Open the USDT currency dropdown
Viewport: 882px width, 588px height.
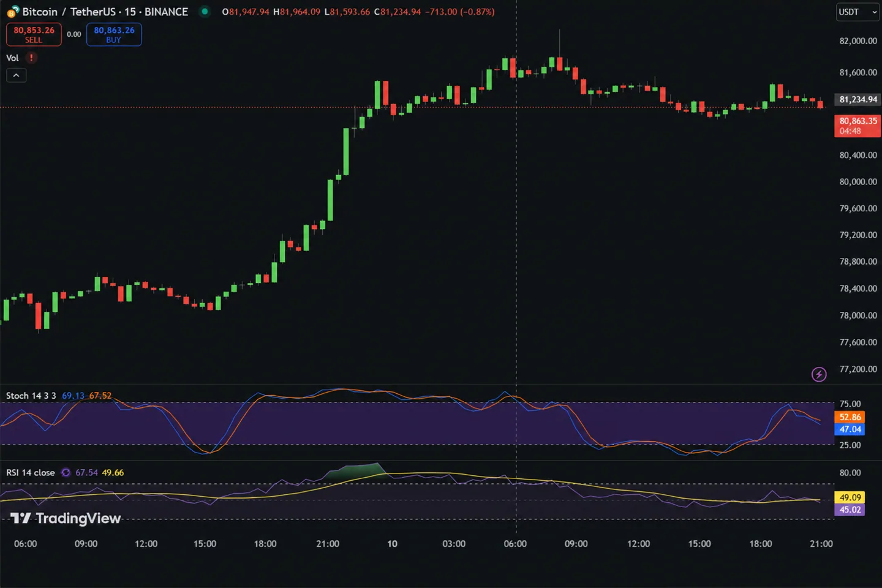tap(858, 12)
